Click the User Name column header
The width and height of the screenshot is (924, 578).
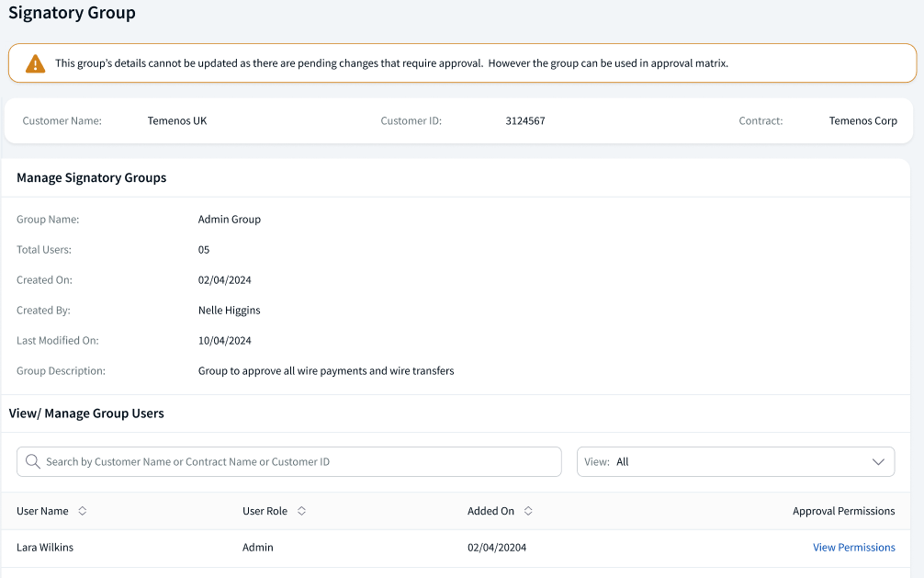tap(42, 511)
